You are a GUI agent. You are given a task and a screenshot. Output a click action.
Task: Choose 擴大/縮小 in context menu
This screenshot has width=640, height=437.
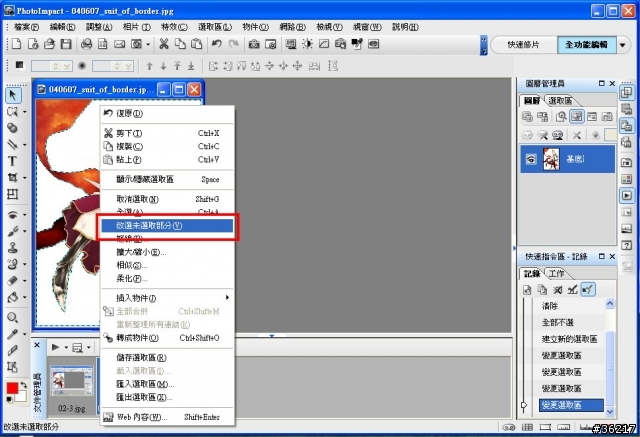pos(167,252)
